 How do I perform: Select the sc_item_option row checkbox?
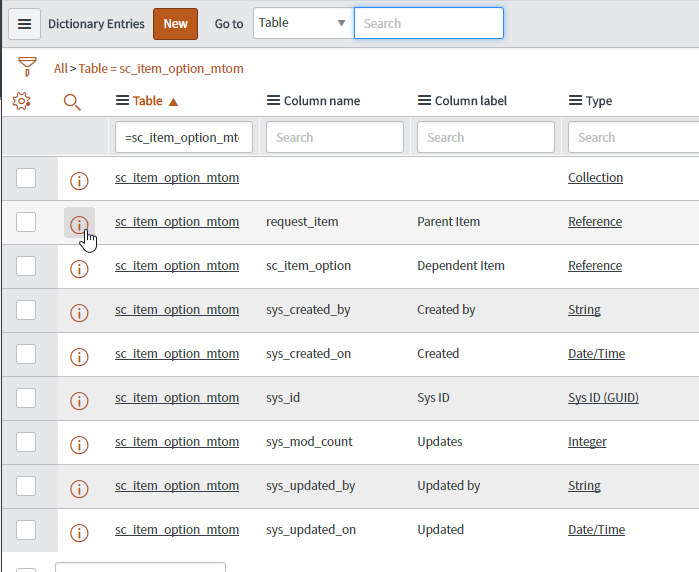[x=26, y=266]
